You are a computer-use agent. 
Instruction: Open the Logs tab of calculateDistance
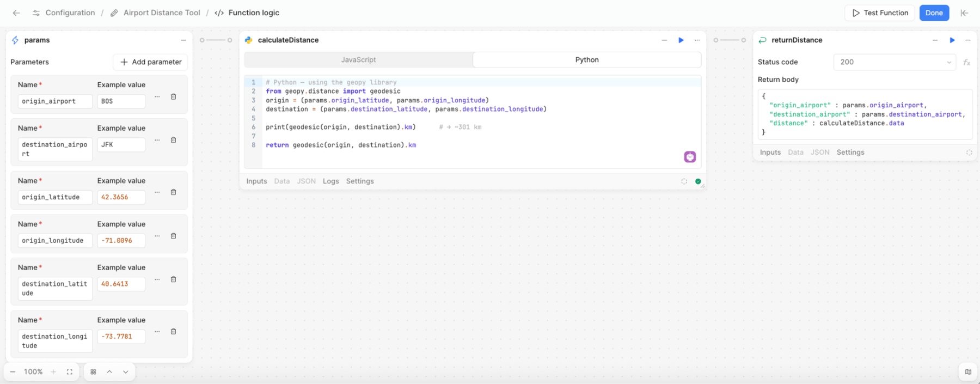(330, 181)
